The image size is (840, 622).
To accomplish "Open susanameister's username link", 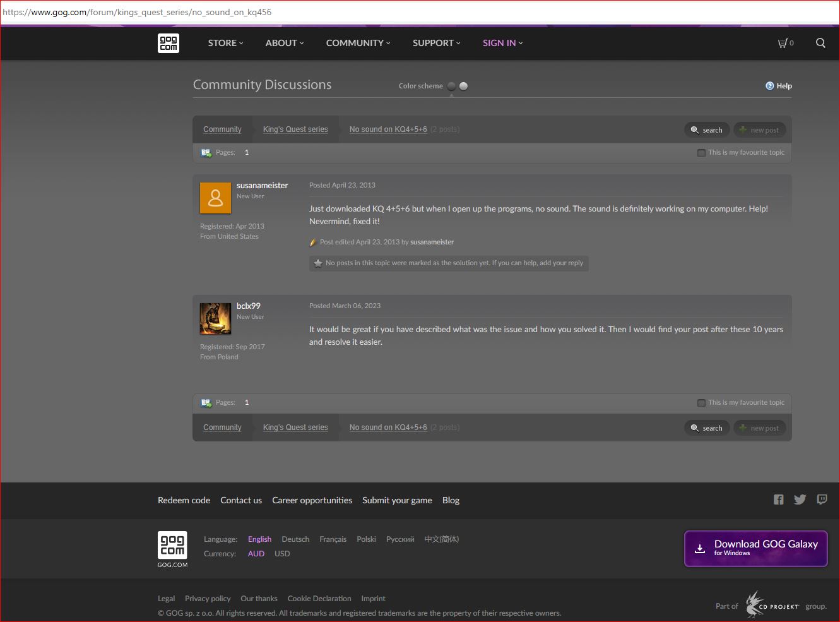I will click(x=262, y=185).
